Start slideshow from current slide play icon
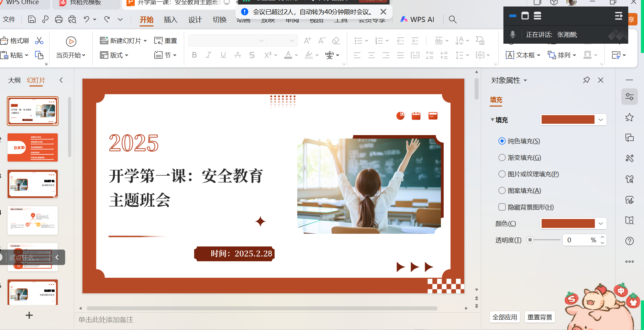This screenshot has width=644, height=330. pos(71,42)
